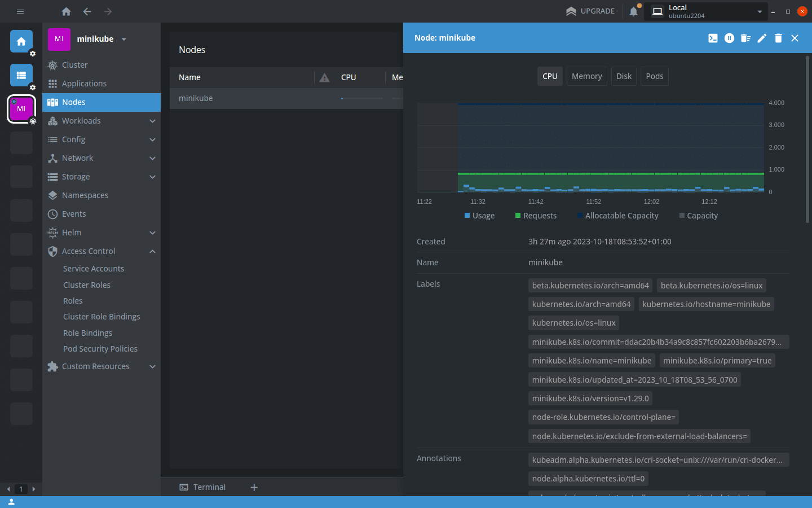Add a new dock tab with plus
This screenshot has height=508, width=812.
coord(254,487)
